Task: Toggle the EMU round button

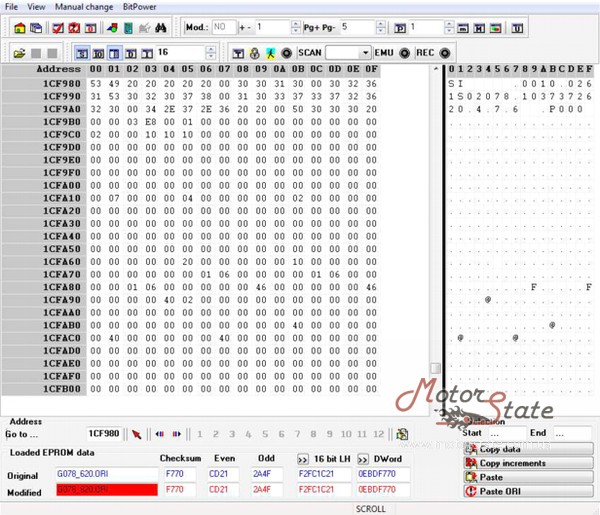Action: click(x=404, y=53)
